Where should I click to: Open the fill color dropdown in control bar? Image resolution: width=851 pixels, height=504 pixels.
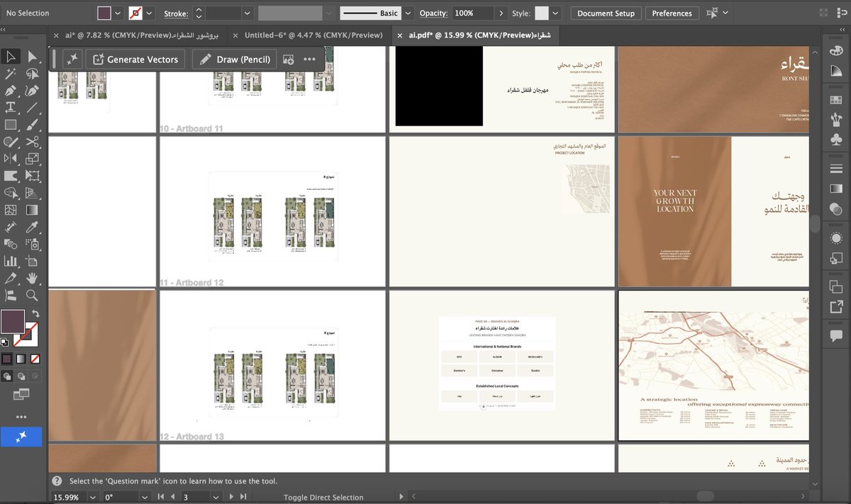click(x=118, y=13)
